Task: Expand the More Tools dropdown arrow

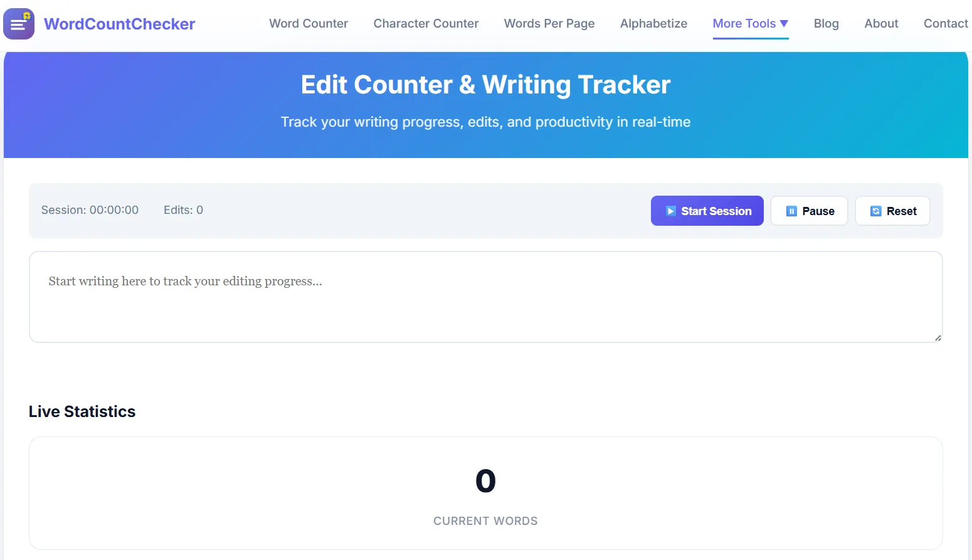Action: coord(784,24)
